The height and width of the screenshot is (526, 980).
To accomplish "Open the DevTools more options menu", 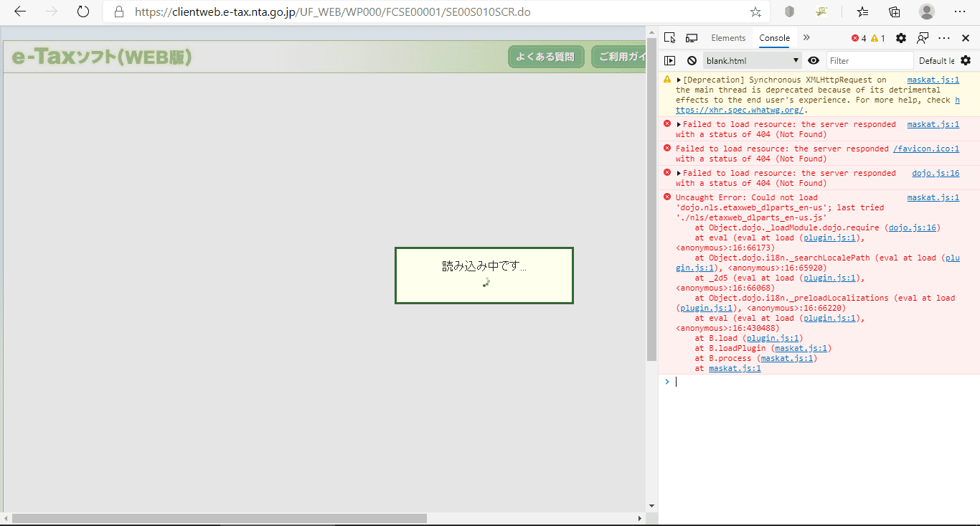I will coord(943,37).
